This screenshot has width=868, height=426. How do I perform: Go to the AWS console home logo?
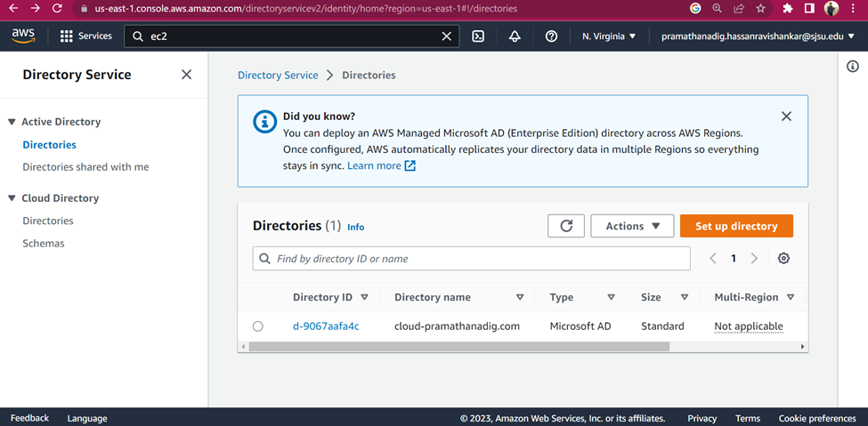[23, 36]
